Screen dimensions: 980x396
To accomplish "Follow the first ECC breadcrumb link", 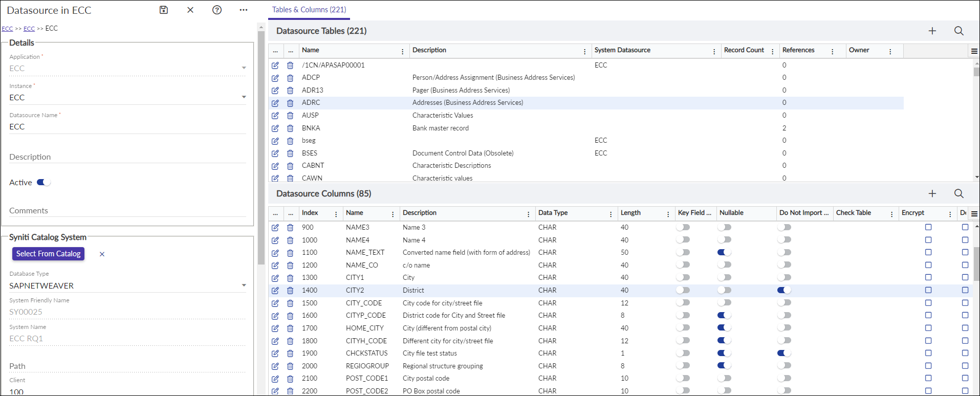I will (x=7, y=29).
